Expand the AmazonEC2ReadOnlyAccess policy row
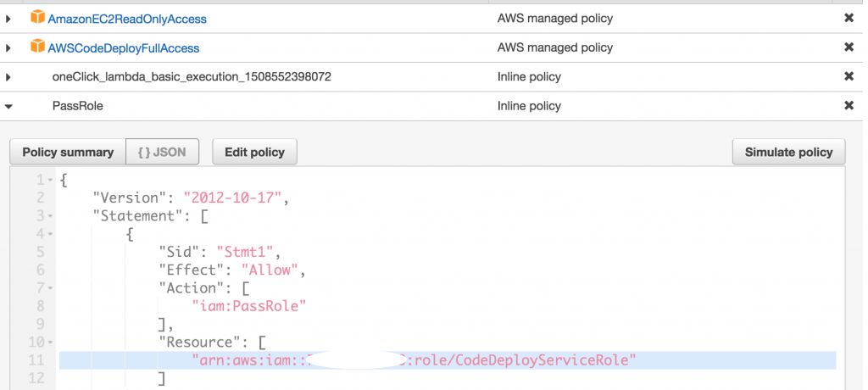This screenshot has width=868, height=390. click(8, 19)
